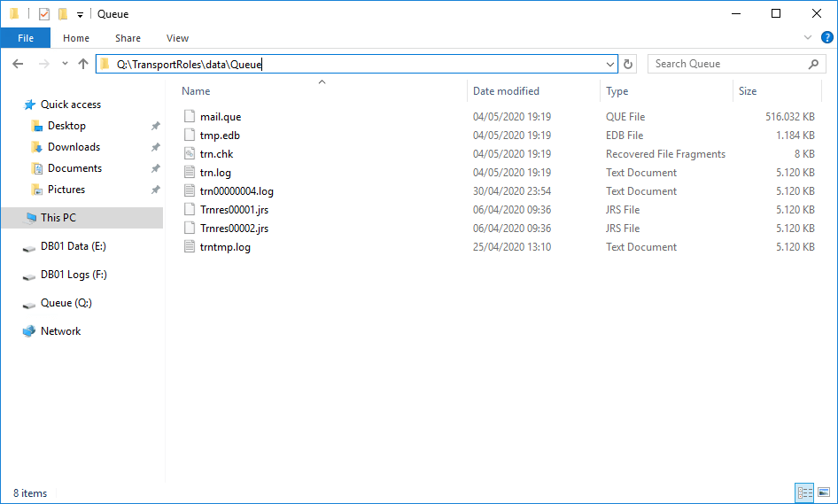Open the Recent locations dropdown
Screen dimensions: 838x504
(x=65, y=64)
